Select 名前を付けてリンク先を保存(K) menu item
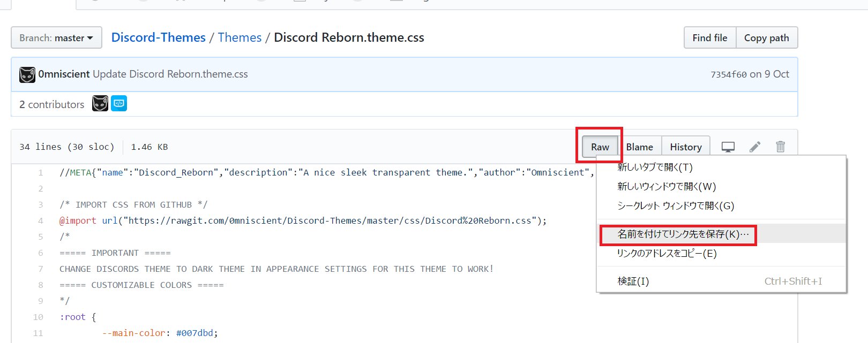868x343 pixels. tap(721, 234)
